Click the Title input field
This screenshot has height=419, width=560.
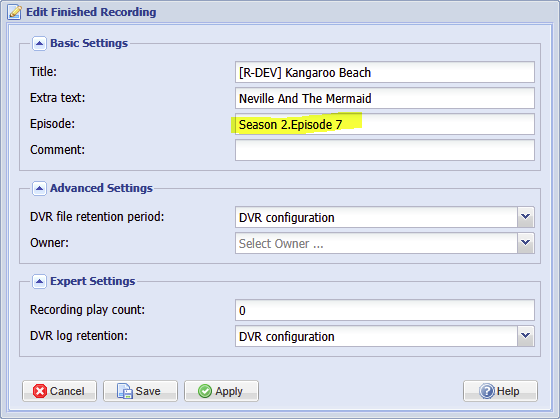pyautogui.click(x=385, y=72)
